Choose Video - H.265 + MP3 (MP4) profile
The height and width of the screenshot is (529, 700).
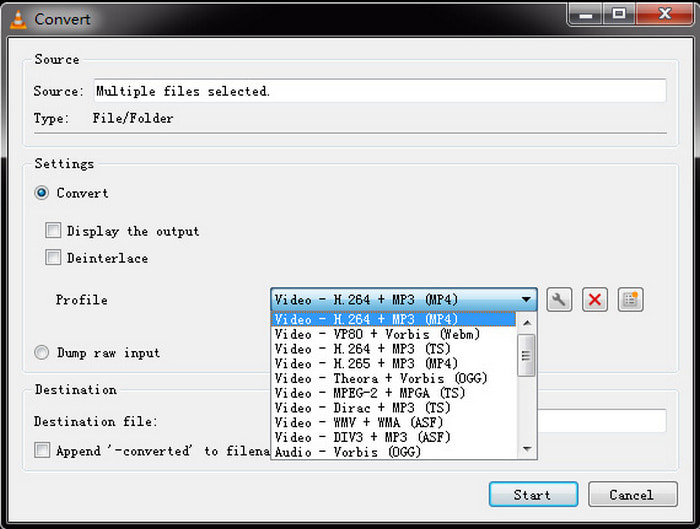[x=393, y=363]
